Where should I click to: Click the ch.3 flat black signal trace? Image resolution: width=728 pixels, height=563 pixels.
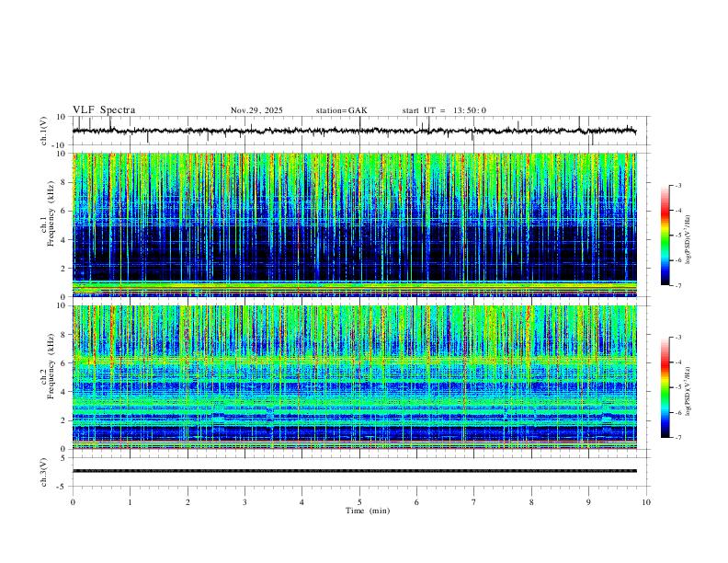[x=354, y=471]
